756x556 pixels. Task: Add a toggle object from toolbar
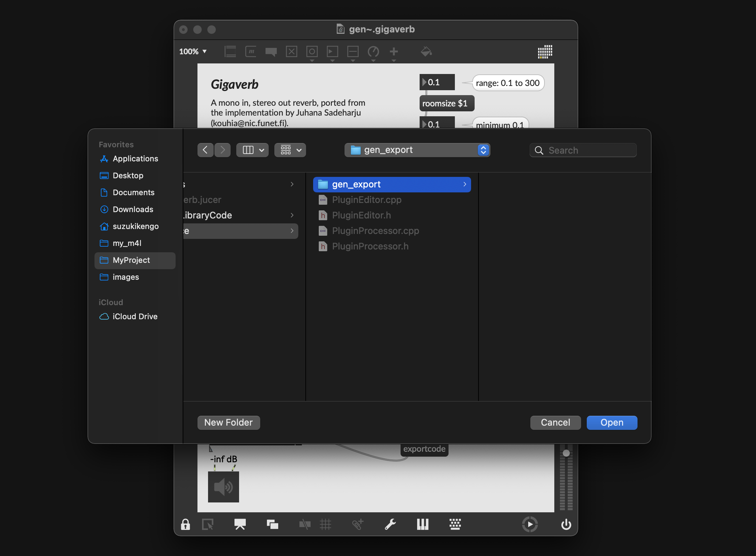tap(292, 51)
